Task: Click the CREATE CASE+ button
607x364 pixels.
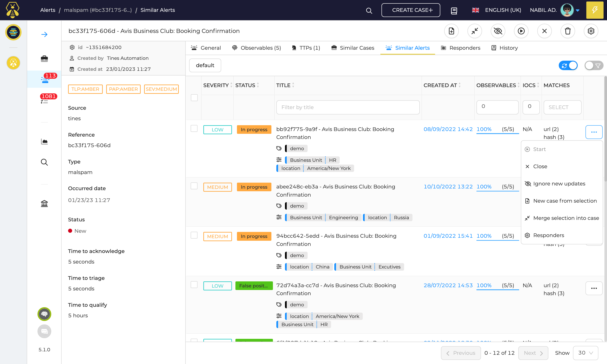Action: pyautogui.click(x=410, y=10)
